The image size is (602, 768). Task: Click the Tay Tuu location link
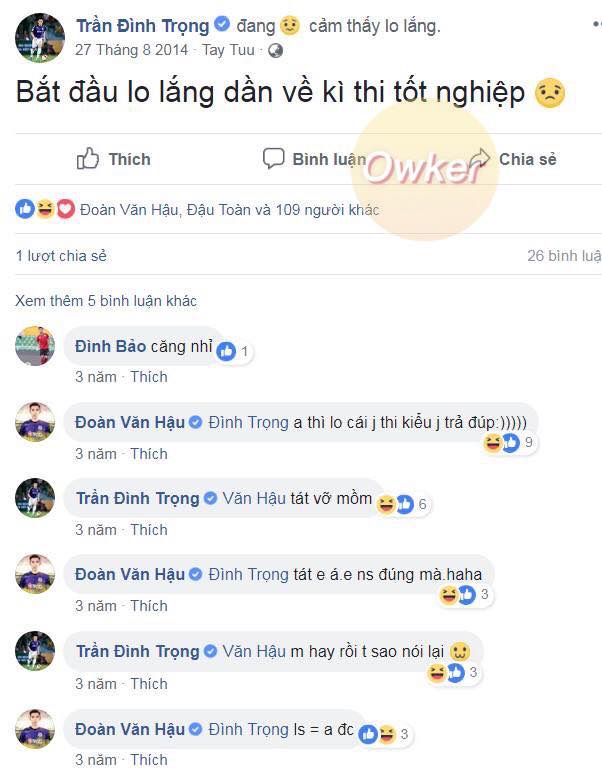pos(228,50)
